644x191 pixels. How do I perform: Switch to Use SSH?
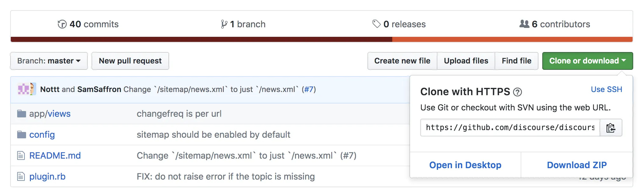pyautogui.click(x=606, y=89)
